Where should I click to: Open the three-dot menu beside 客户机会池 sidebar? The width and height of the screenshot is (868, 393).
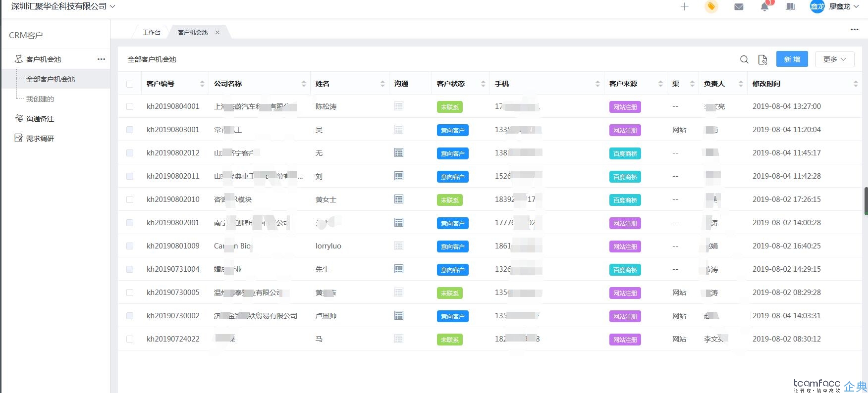102,59
